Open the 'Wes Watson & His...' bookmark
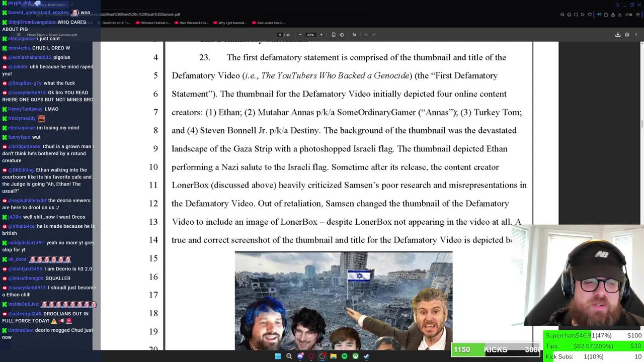 click(191, 23)
